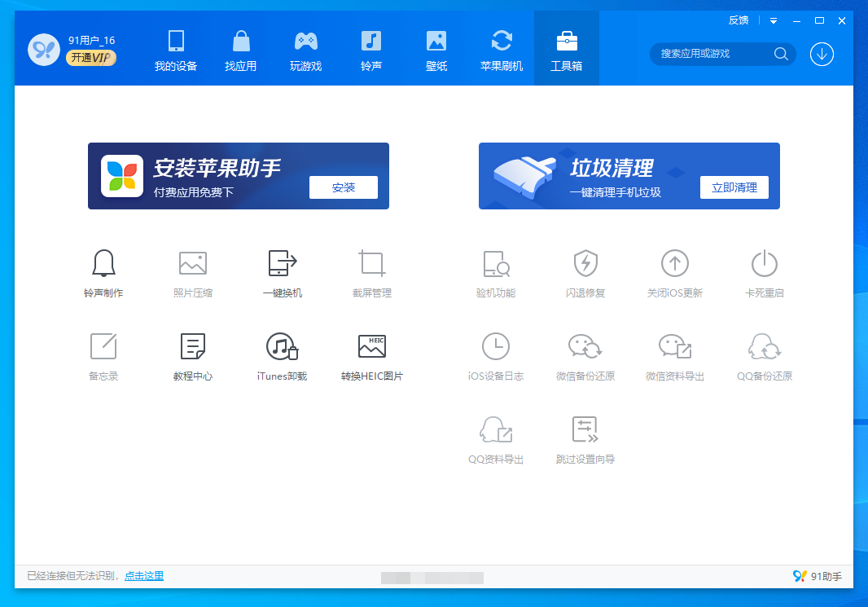868x607 pixels.
Task: Open the download manager arrow icon
Action: click(x=822, y=55)
